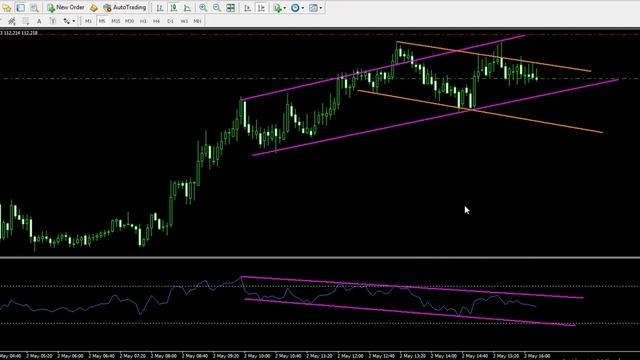This screenshot has height=360, width=640.
Task: Zoom in on the chart
Action: tap(203, 7)
